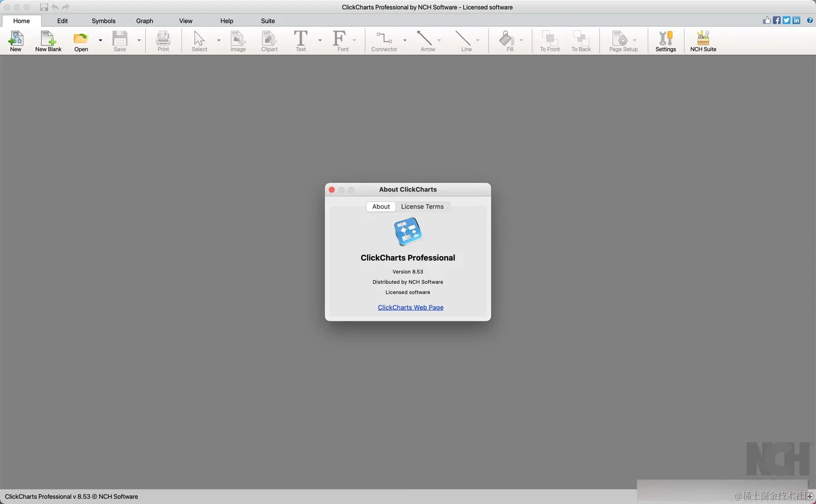Expand the Select tool dropdown arrow

click(x=219, y=40)
